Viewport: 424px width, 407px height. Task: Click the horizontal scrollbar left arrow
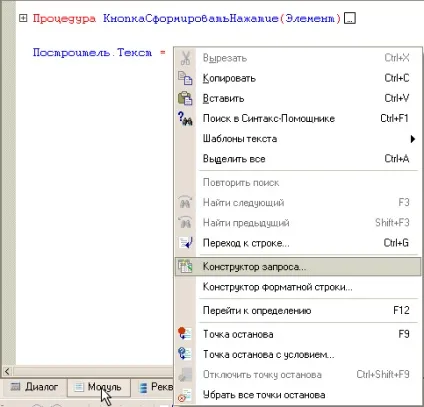(x=7, y=371)
